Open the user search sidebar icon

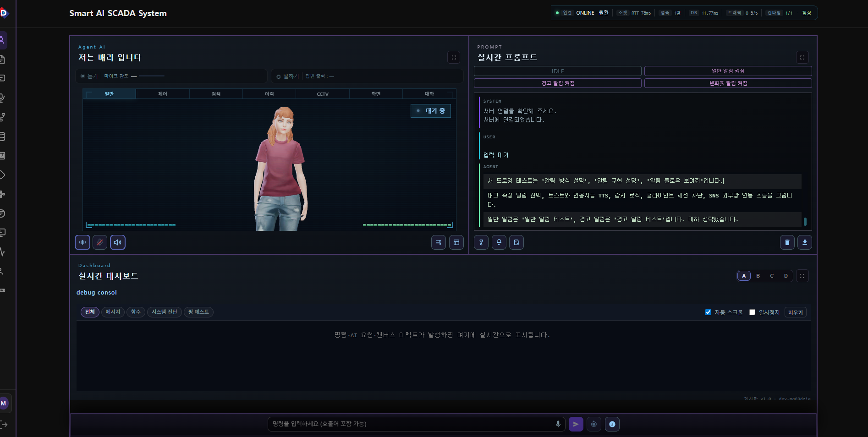(2, 40)
